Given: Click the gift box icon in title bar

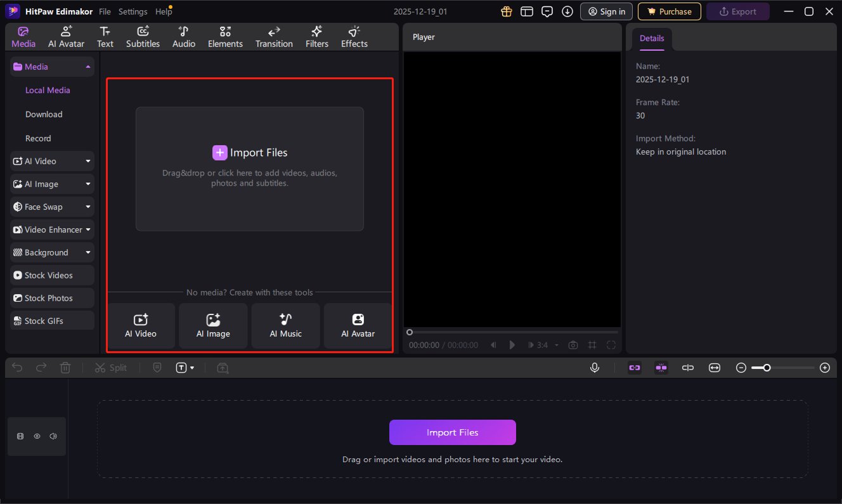Looking at the screenshot, I should (506, 11).
